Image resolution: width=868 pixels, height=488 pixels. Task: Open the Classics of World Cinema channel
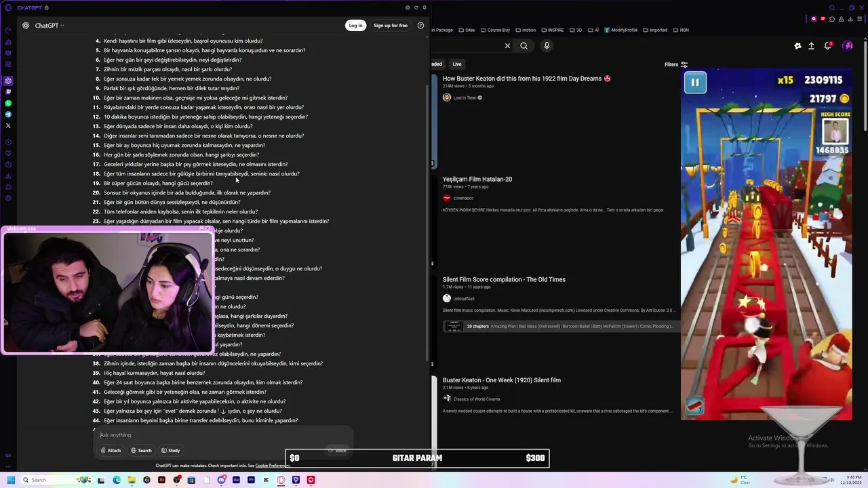[476, 399]
